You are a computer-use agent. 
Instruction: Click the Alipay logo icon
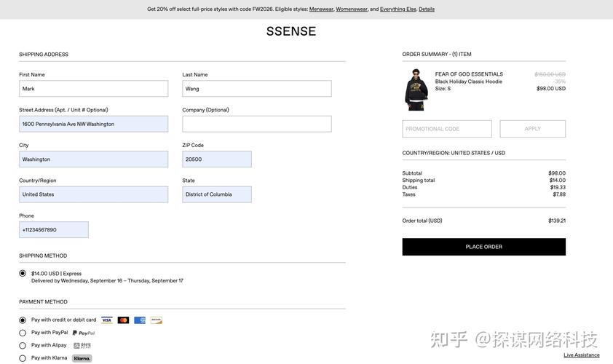coord(82,346)
